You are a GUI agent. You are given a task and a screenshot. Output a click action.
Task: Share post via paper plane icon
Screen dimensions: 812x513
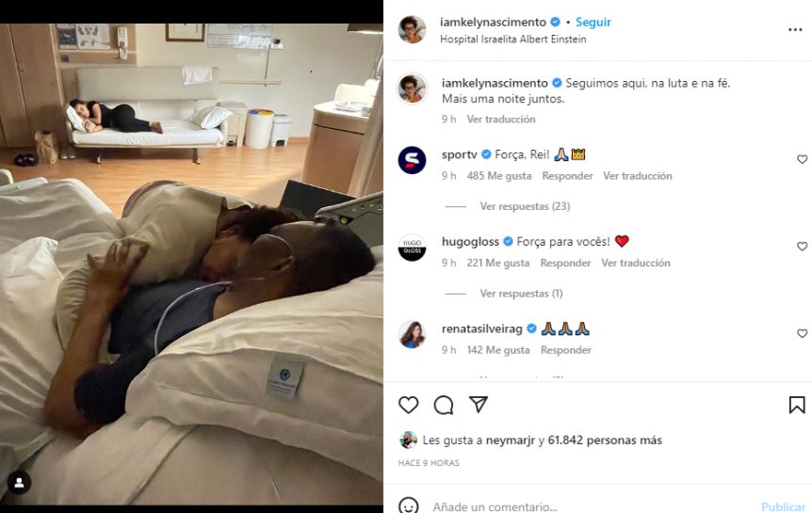click(479, 405)
